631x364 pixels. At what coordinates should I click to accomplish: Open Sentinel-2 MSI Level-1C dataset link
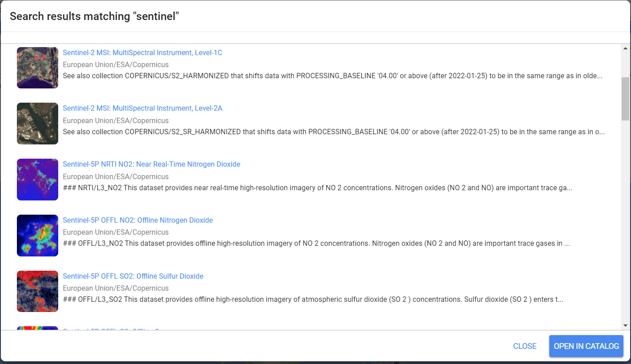tap(142, 53)
